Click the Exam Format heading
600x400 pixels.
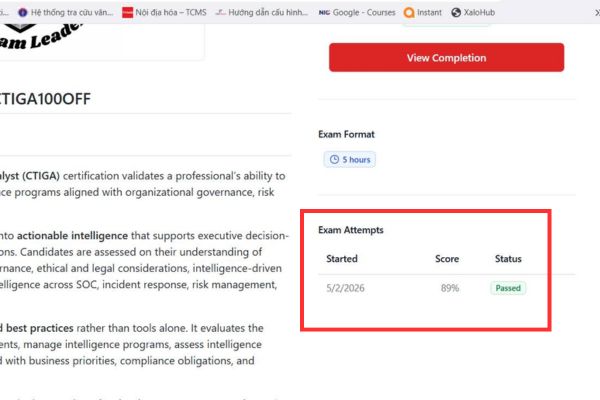[346, 134]
